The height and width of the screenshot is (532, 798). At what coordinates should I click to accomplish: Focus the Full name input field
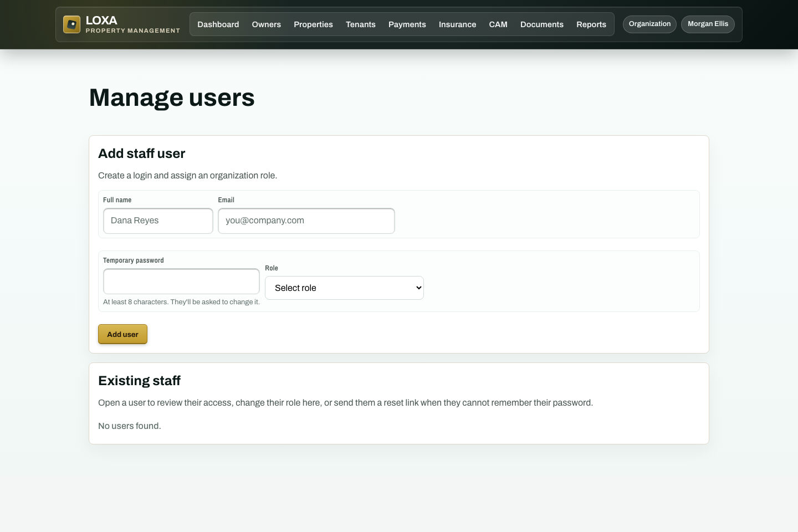(158, 221)
